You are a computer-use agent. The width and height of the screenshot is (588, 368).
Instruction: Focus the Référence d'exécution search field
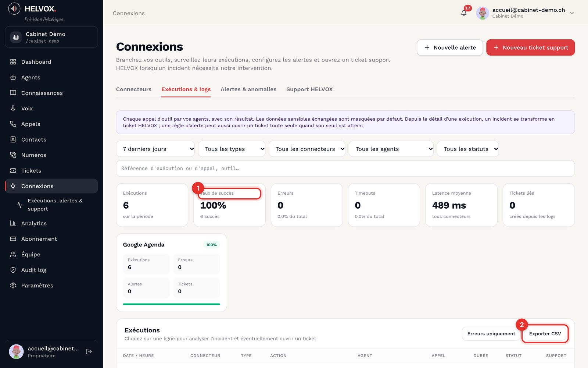click(345, 169)
